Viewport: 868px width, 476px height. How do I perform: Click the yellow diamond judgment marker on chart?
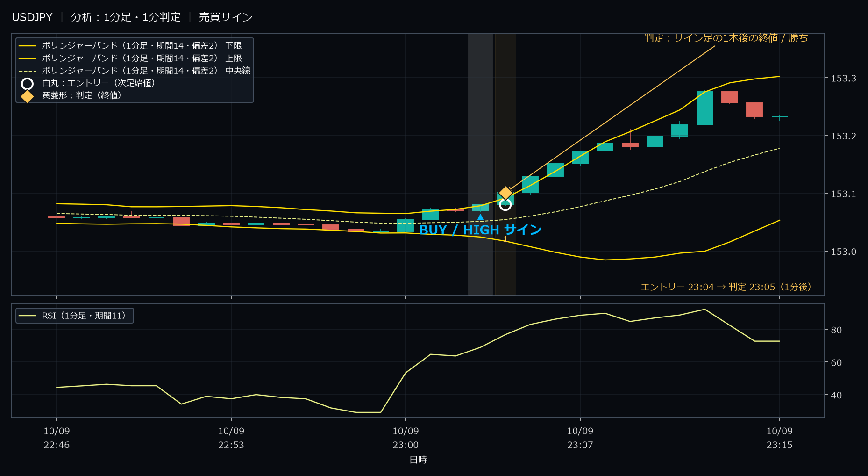[x=505, y=193]
